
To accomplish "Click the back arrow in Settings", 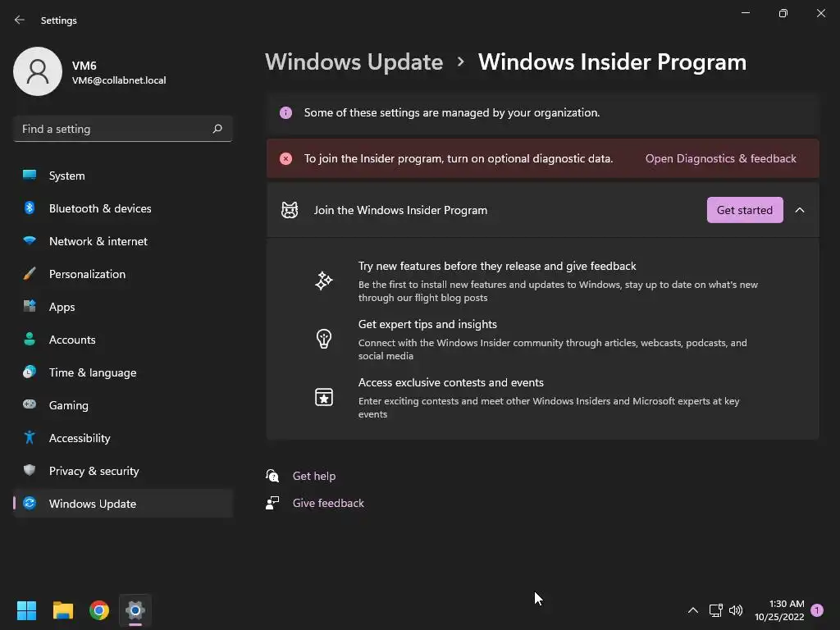I will (x=20, y=20).
